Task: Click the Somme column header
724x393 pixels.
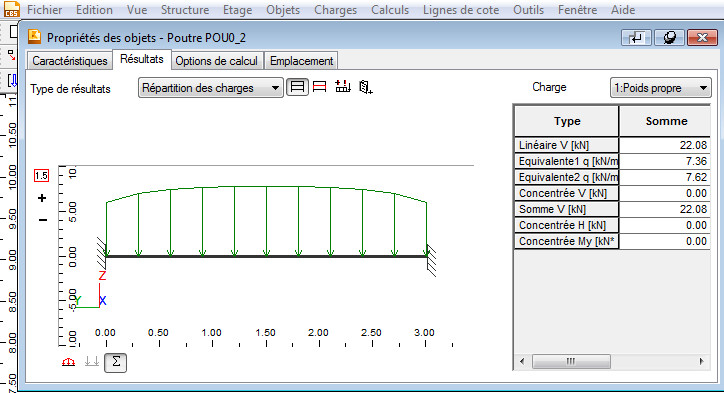Action: coord(665,121)
